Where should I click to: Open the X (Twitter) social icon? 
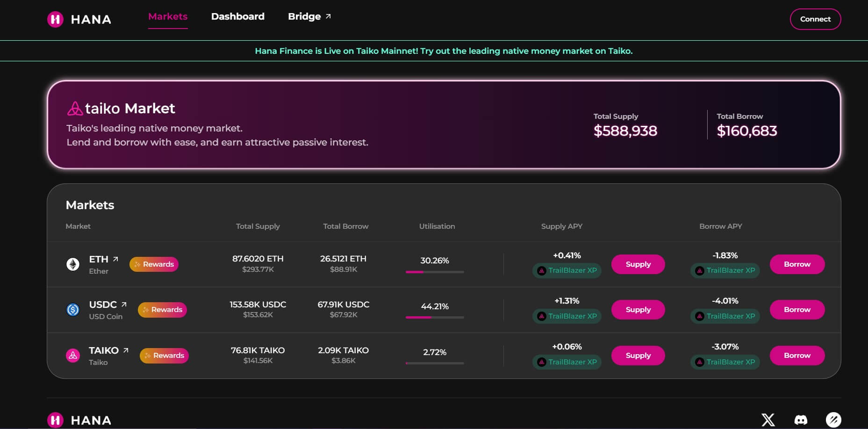click(768, 420)
